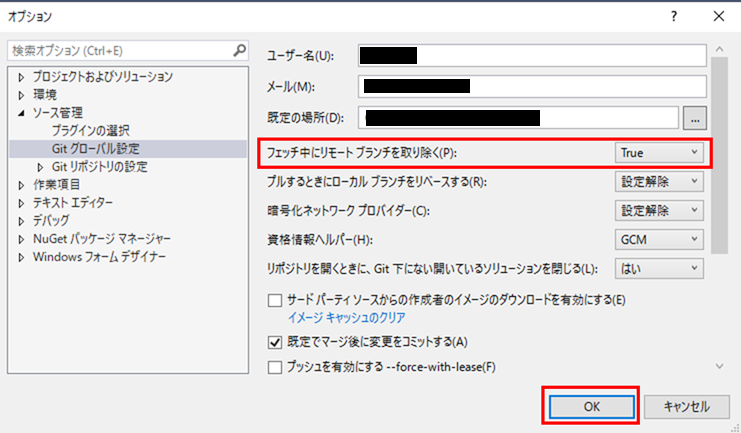Expand Windows フォーム デザイナー node
Viewport: 741px width, 433px height.
point(21,257)
